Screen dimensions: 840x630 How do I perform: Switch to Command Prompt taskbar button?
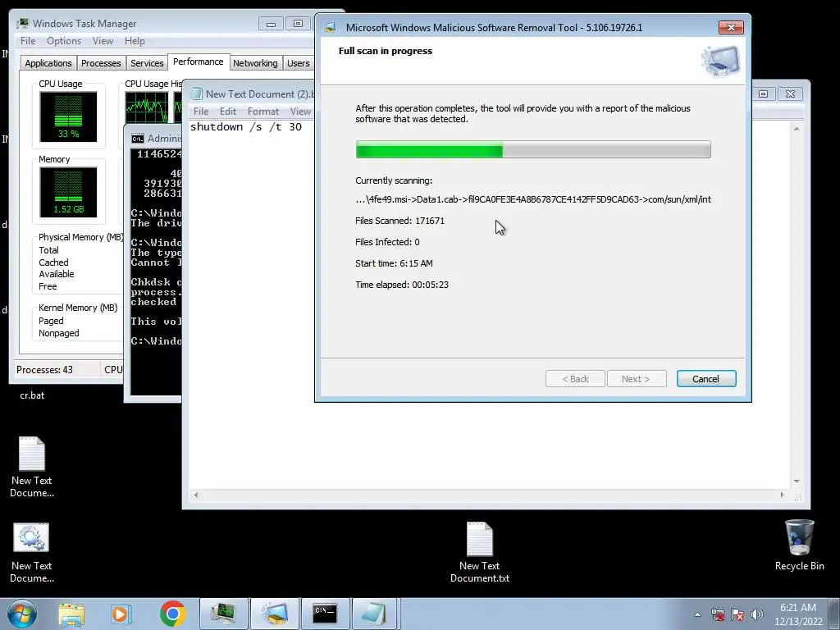(x=325, y=614)
